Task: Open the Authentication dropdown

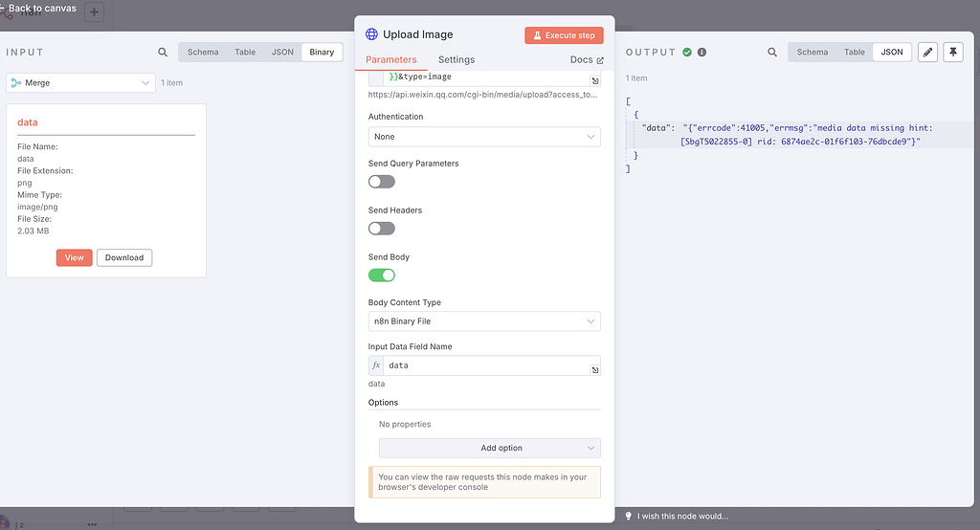Action: (484, 137)
